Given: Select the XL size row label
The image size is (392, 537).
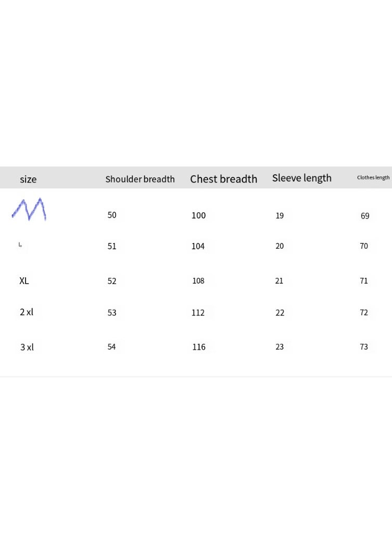Looking at the screenshot, I should (24, 281).
